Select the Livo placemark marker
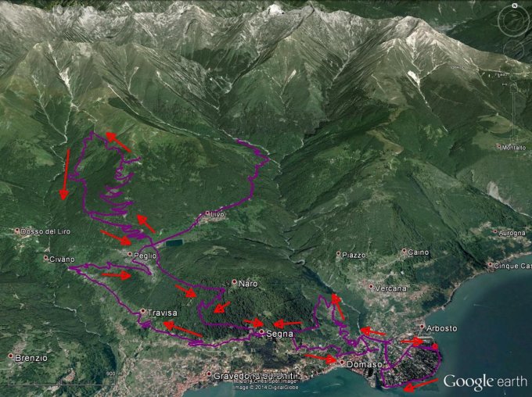The width and height of the screenshot is (532, 397). pyautogui.click(x=207, y=213)
